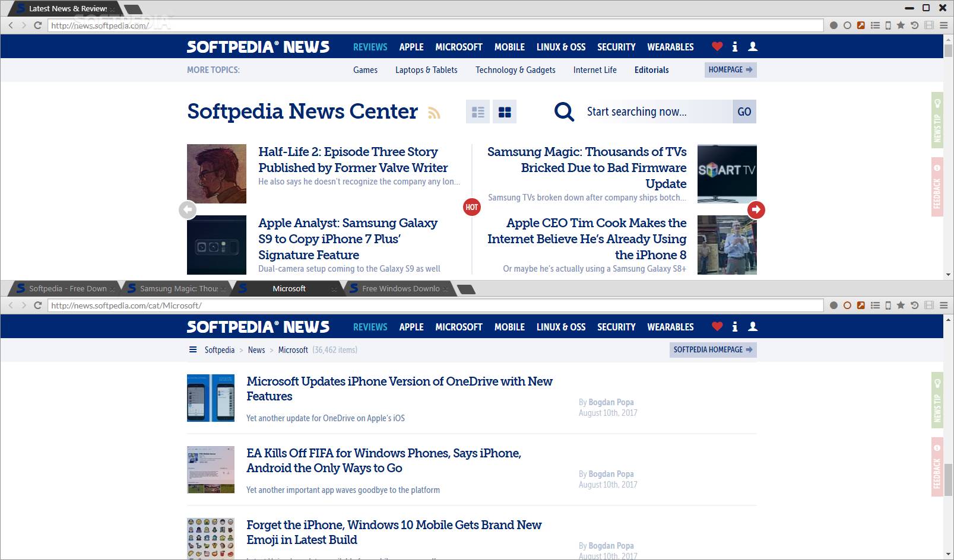Click the split-view grid icon in top pane toolbar
This screenshot has height=560, width=954.
pyautogui.click(x=929, y=26)
